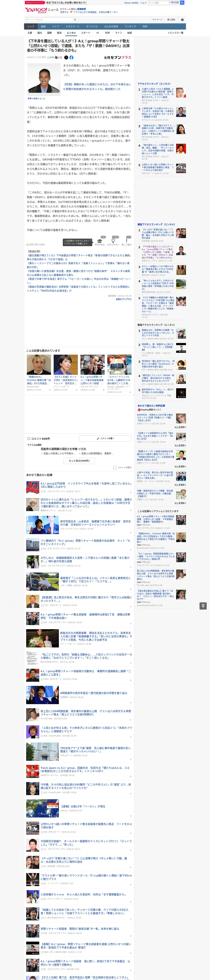This screenshot has height=980, width=210.
Task: Select the 有料 tab
Action: (145, 27)
